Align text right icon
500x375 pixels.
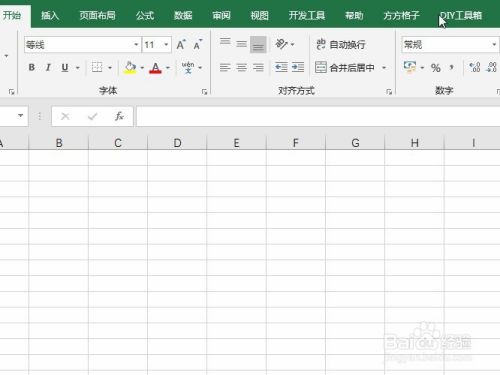(x=258, y=68)
